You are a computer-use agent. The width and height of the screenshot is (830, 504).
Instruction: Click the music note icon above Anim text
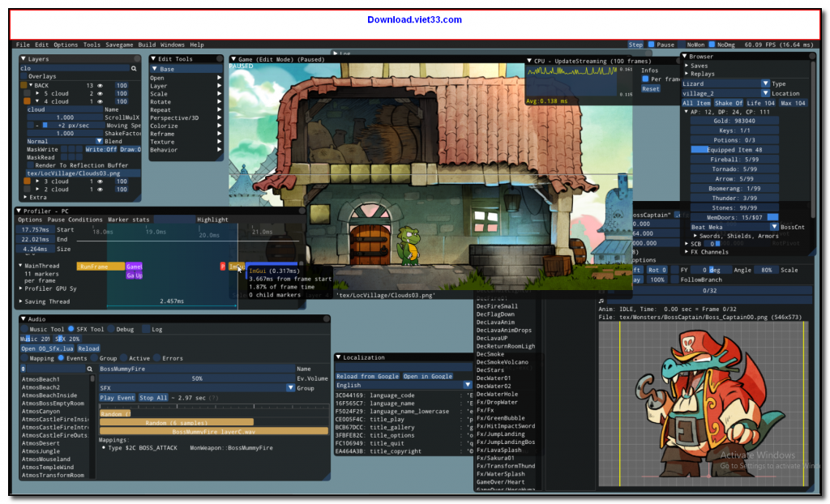coord(601,301)
